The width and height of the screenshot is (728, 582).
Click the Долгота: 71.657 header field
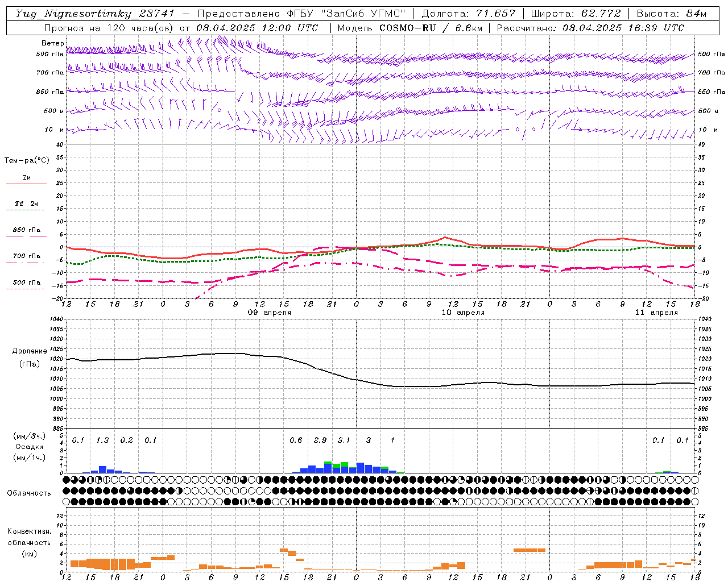pos(468,14)
